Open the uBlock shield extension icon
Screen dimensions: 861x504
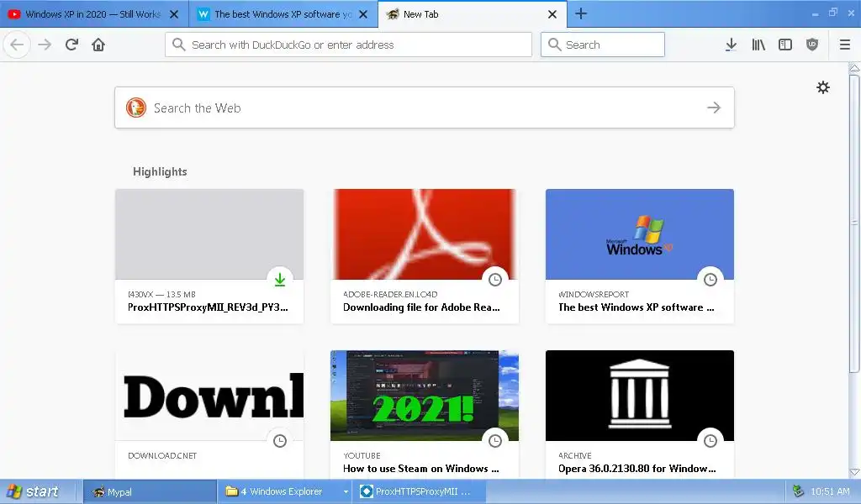tap(812, 45)
